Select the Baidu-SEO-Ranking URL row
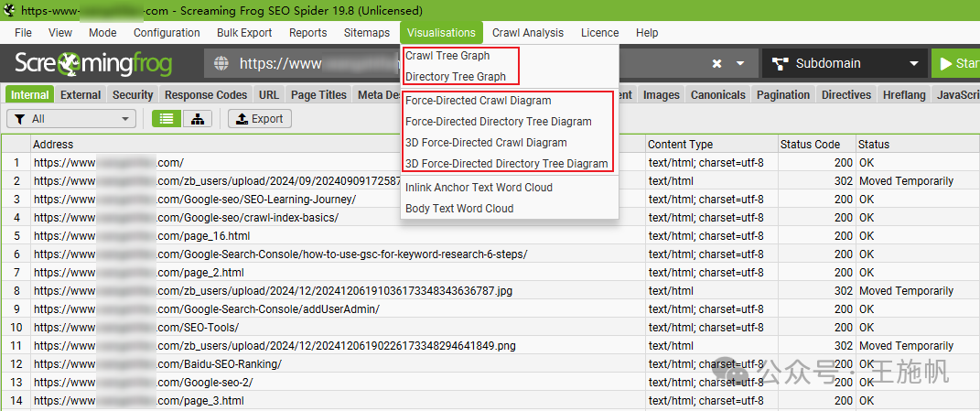Image resolution: width=980 pixels, height=411 pixels. coord(490,364)
